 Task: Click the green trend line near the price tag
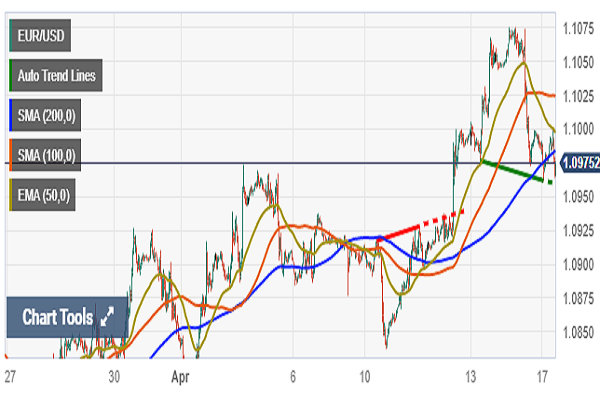click(515, 172)
